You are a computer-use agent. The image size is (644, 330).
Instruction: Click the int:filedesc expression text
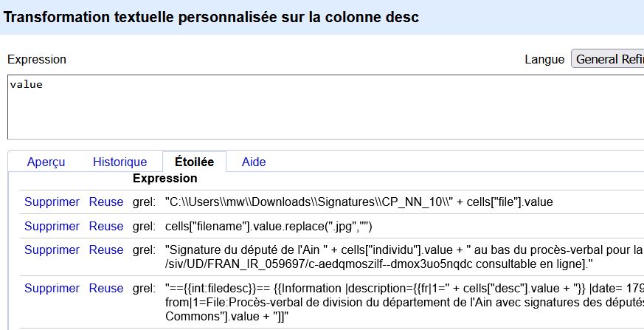404,302
